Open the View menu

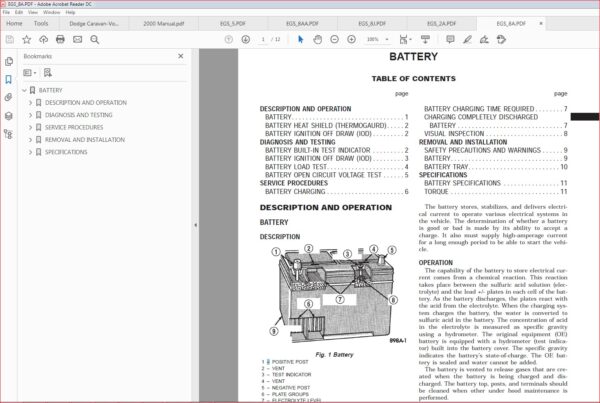coord(33,12)
